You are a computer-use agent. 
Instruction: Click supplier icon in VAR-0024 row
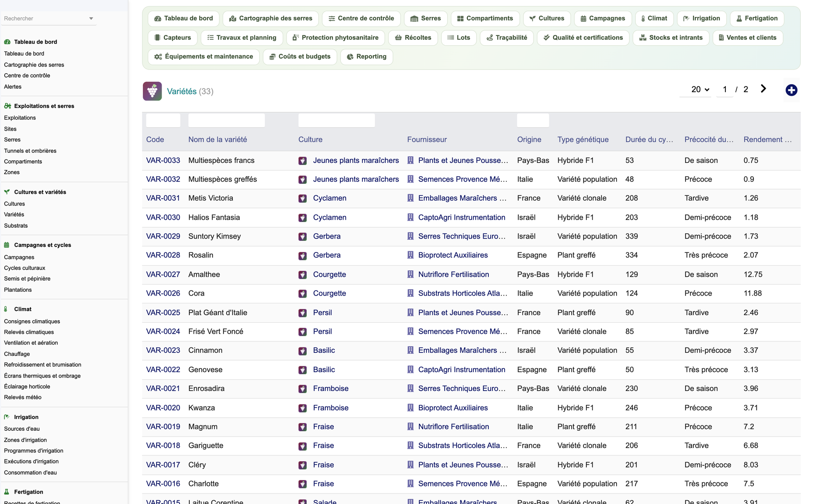(x=410, y=331)
